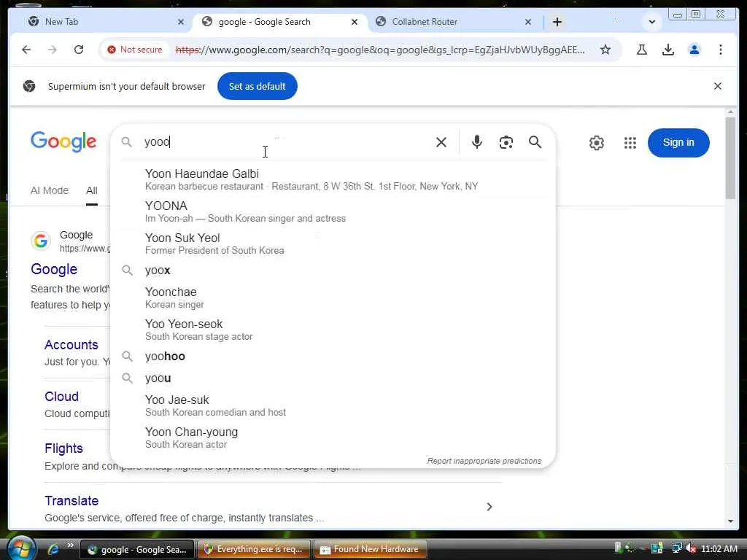
Task: Open Google quick settings gear
Action: click(x=597, y=142)
